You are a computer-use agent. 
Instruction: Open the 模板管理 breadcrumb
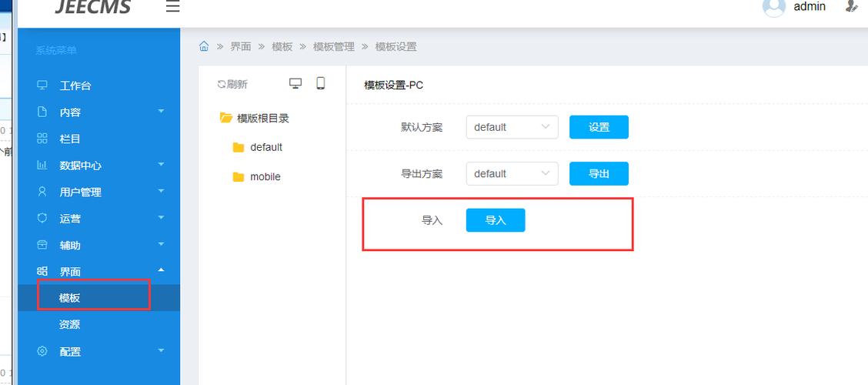coord(334,46)
